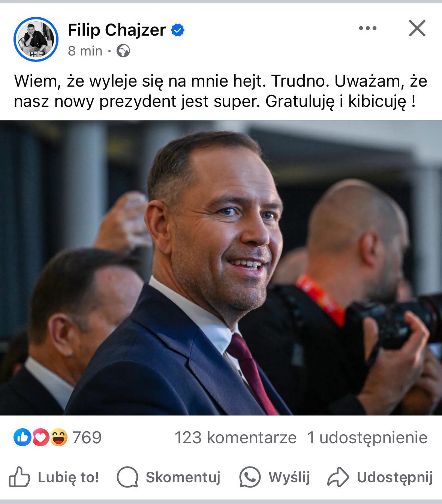The image size is (442, 504).
Task: View the 769 reactions count
Action: 87,438
